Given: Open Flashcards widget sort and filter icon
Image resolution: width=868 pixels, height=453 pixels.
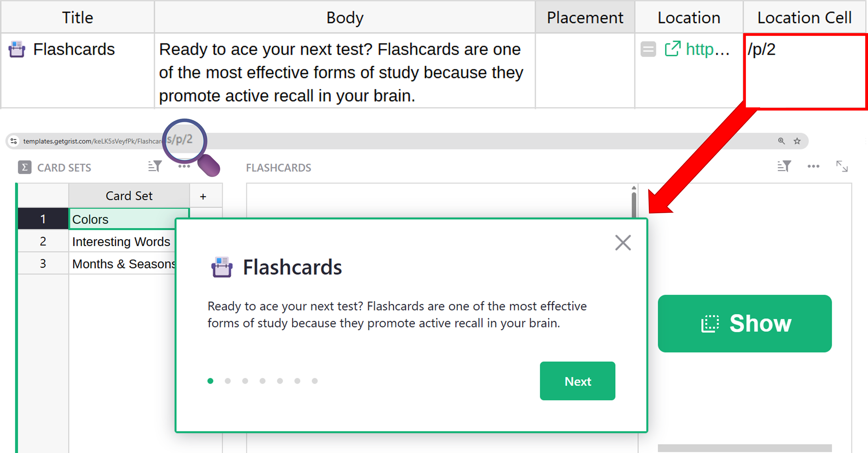Looking at the screenshot, I should [784, 167].
